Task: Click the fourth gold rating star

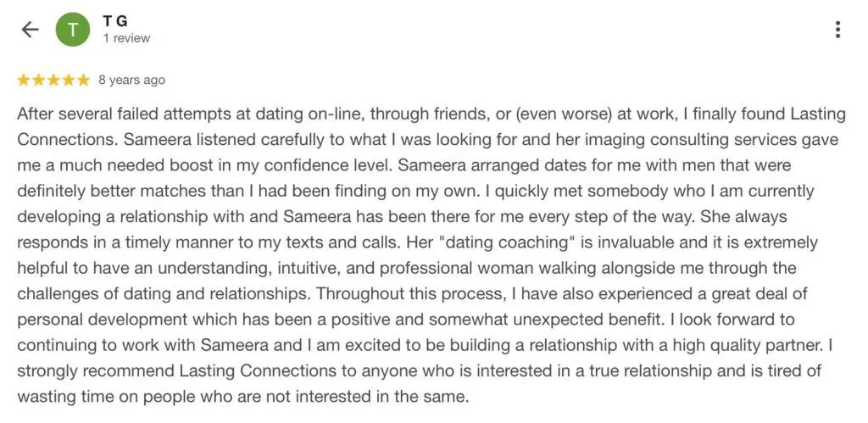Action: (68, 81)
